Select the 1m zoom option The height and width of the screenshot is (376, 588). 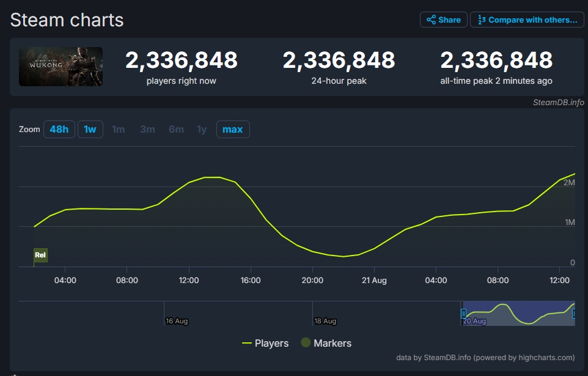coord(119,130)
